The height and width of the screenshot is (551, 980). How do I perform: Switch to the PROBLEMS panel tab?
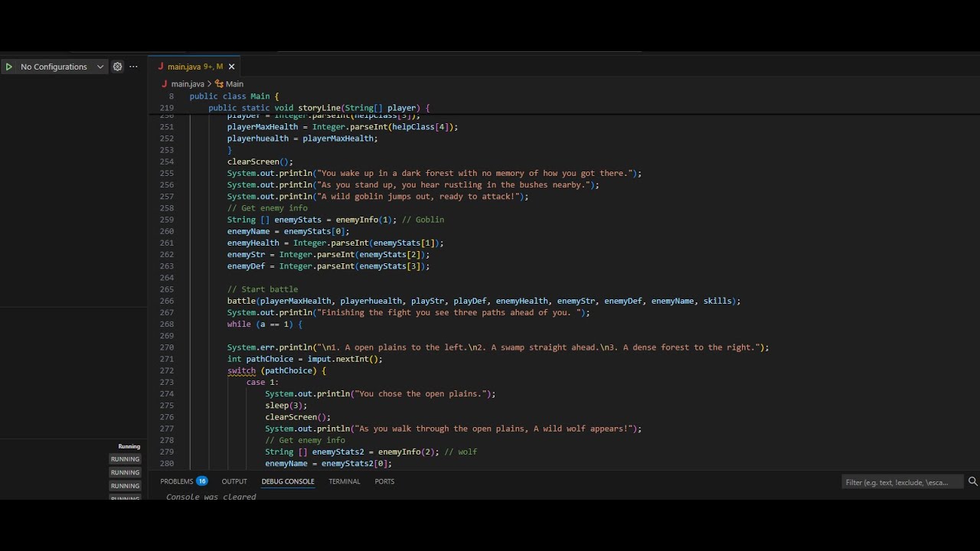click(176, 481)
